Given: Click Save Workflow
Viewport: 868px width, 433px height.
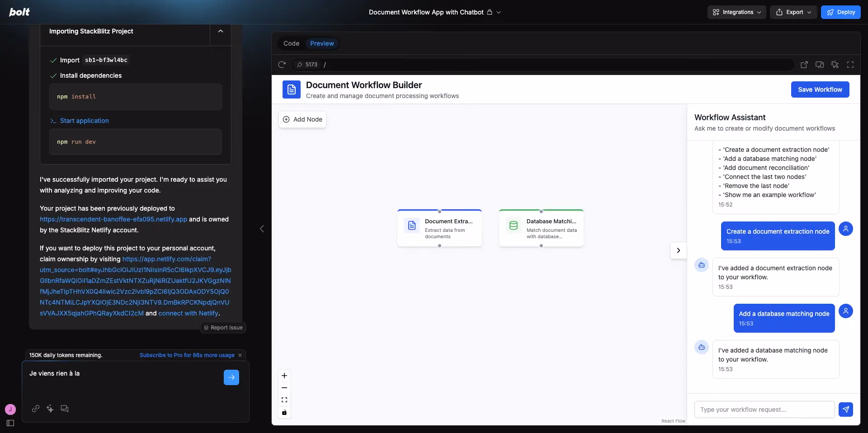Looking at the screenshot, I should (x=820, y=89).
